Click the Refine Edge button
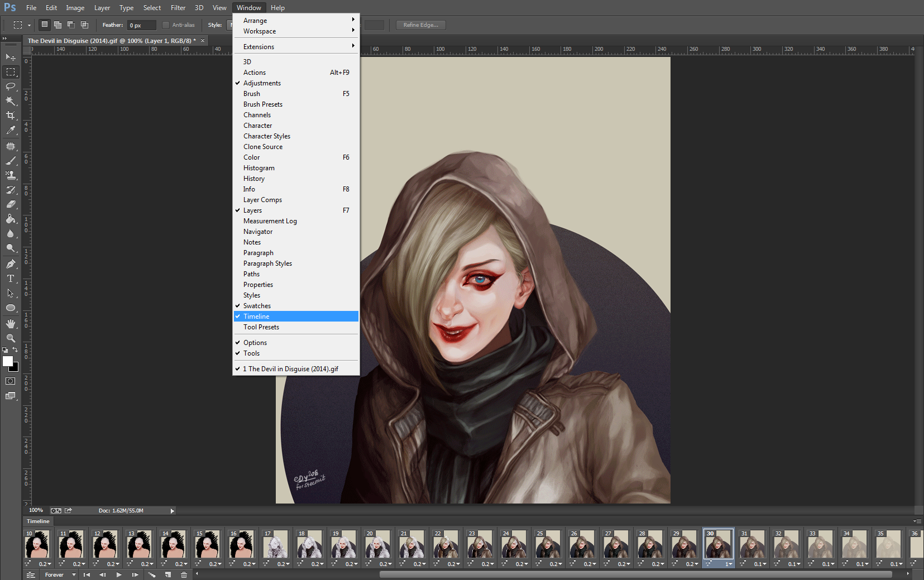924x580 pixels. point(421,25)
